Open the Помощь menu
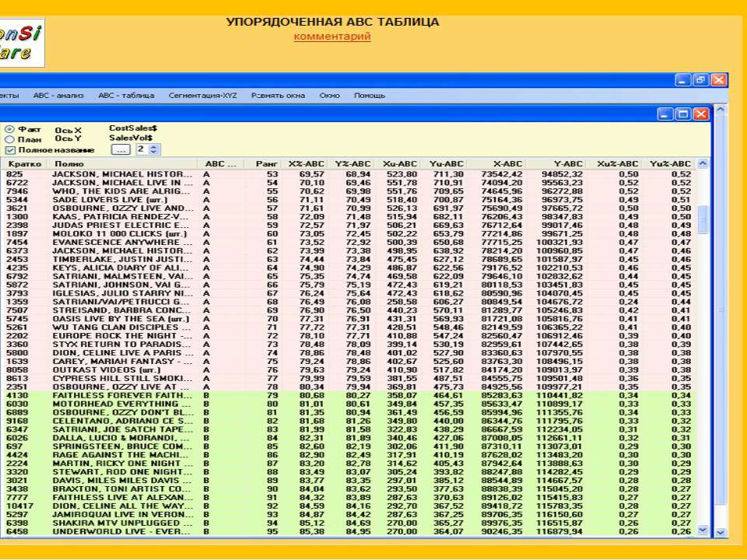Screen dimensions: 747x560 click(x=369, y=95)
